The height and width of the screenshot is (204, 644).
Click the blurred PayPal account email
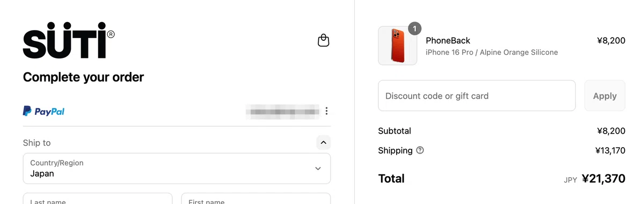(x=282, y=111)
